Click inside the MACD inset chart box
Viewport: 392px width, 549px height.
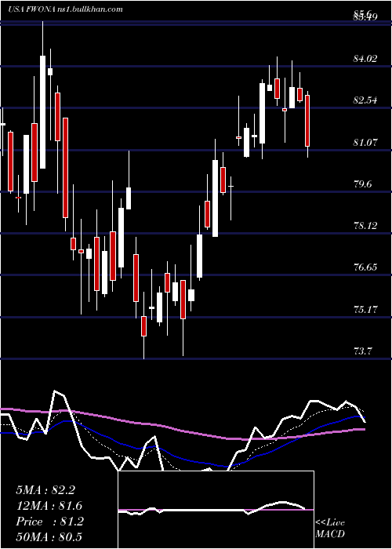coord(216,510)
